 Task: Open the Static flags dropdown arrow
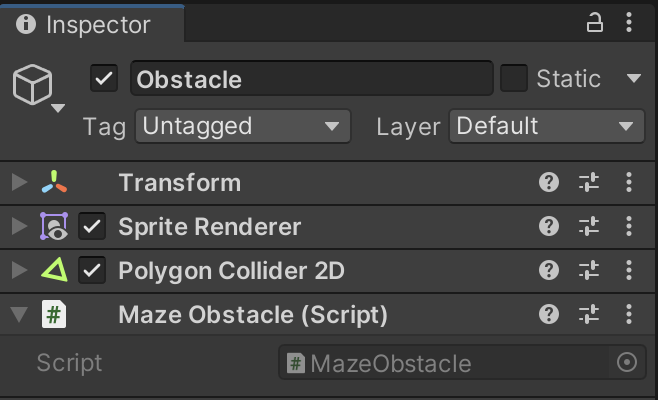[x=632, y=78]
